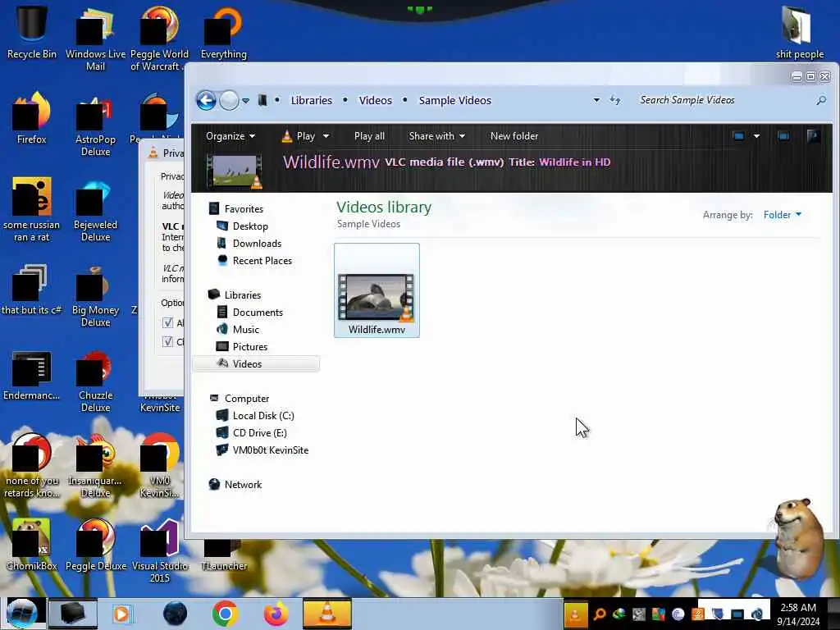Open Recent Places in the navigation pane

pos(254,260)
